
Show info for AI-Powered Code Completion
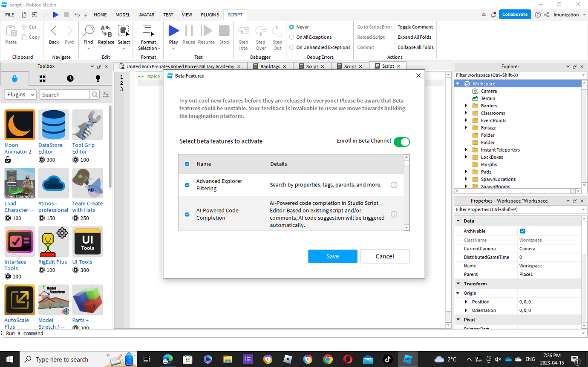pos(394,214)
